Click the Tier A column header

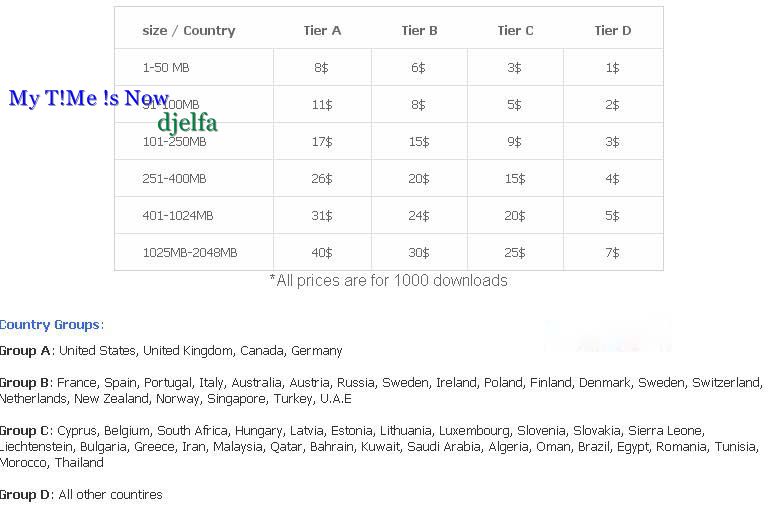(322, 31)
